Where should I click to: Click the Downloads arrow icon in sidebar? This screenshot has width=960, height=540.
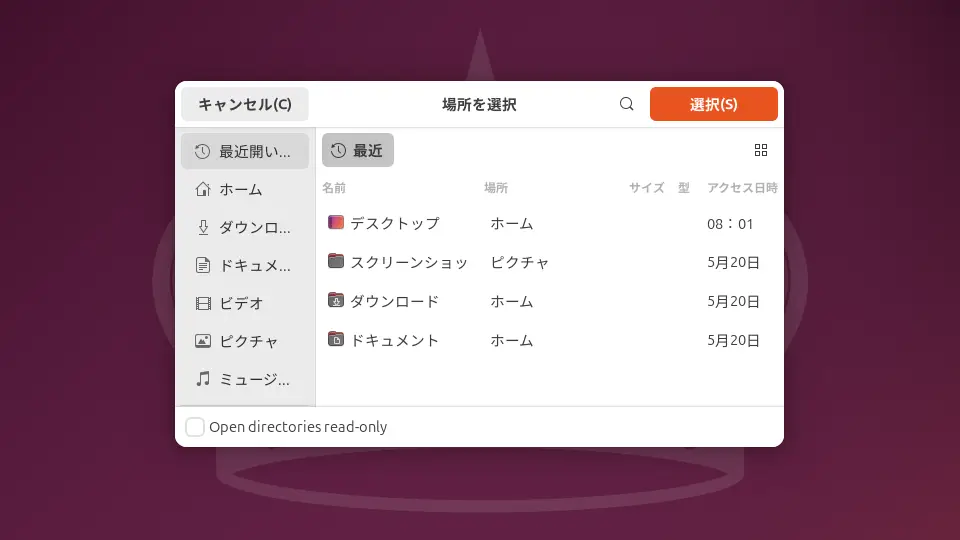pyautogui.click(x=203, y=228)
